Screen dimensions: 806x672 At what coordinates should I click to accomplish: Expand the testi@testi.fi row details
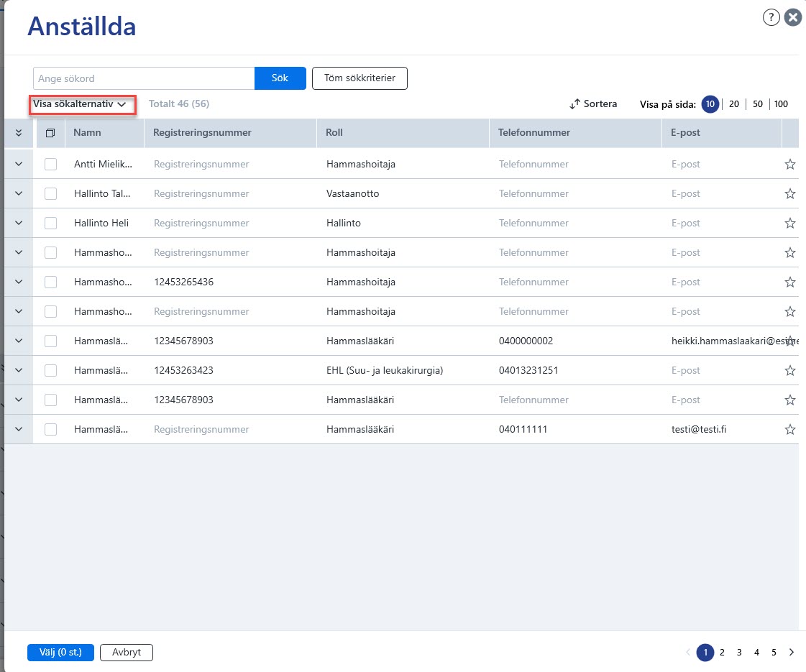(x=19, y=430)
